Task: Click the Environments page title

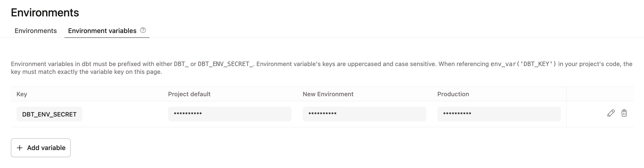Action: coord(45,12)
